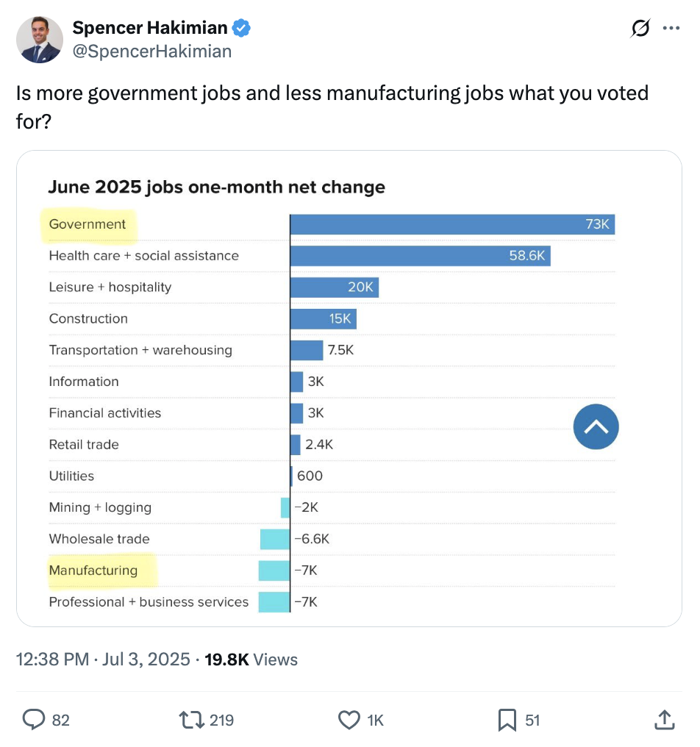The height and width of the screenshot is (747, 700).
Task: Click the blue verified checkmark badge
Action: pos(241,28)
